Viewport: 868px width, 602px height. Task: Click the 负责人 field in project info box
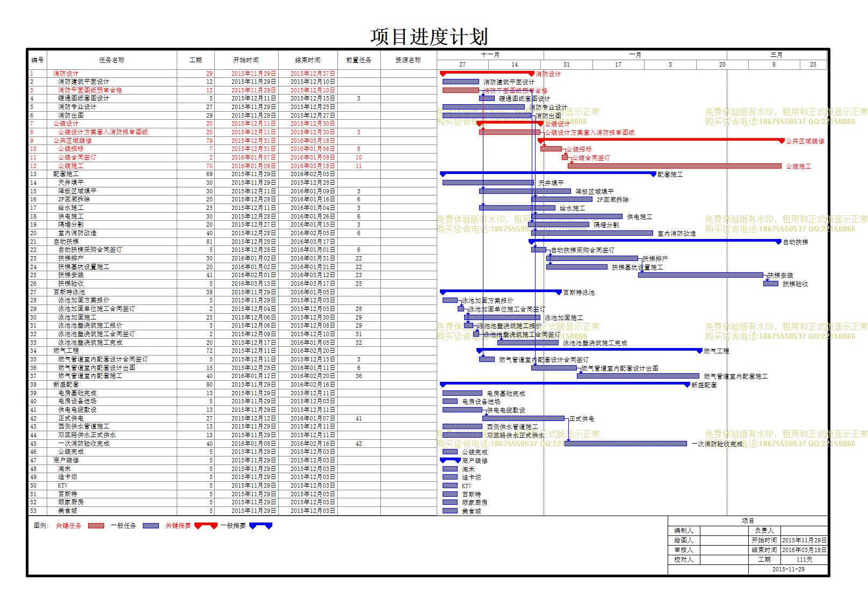804,531
